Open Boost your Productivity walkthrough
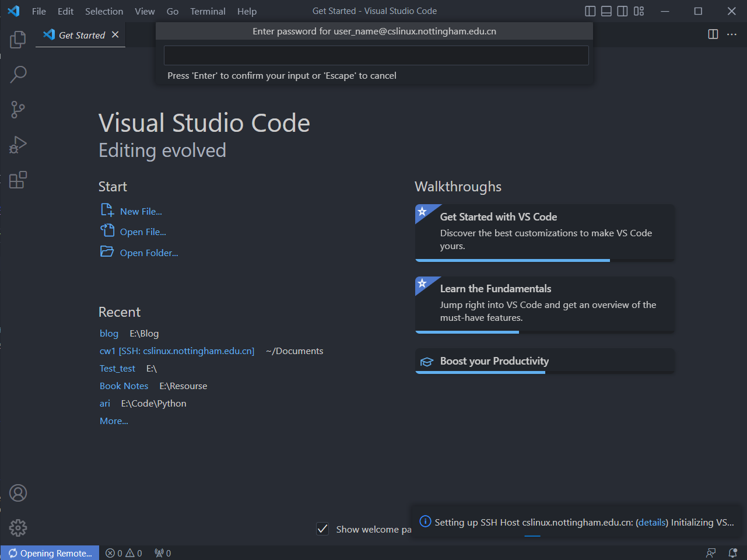 coord(545,361)
